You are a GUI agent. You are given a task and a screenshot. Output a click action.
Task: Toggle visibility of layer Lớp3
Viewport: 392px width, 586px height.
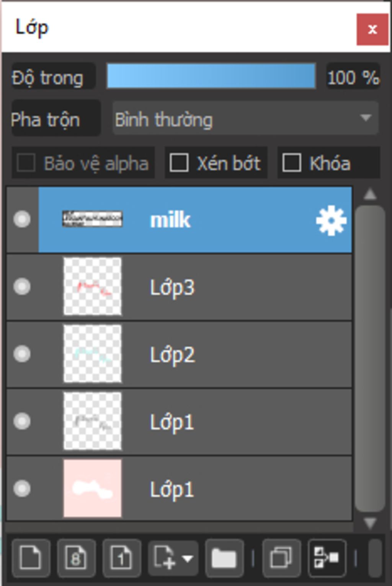22,287
